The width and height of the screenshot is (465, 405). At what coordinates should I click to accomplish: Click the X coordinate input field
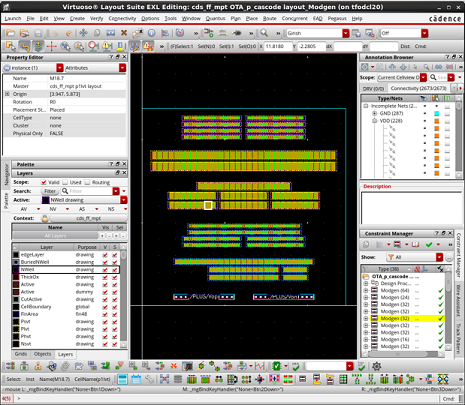[x=278, y=46]
